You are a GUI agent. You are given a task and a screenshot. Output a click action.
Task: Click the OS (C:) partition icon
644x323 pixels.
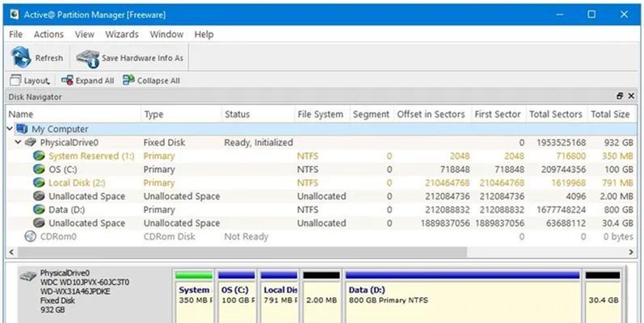pyautogui.click(x=39, y=170)
